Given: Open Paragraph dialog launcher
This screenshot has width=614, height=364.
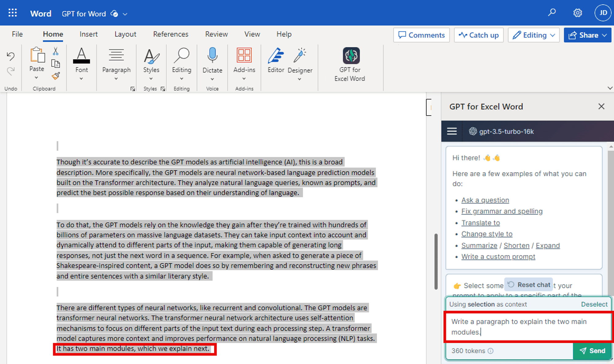Looking at the screenshot, I should point(133,89).
